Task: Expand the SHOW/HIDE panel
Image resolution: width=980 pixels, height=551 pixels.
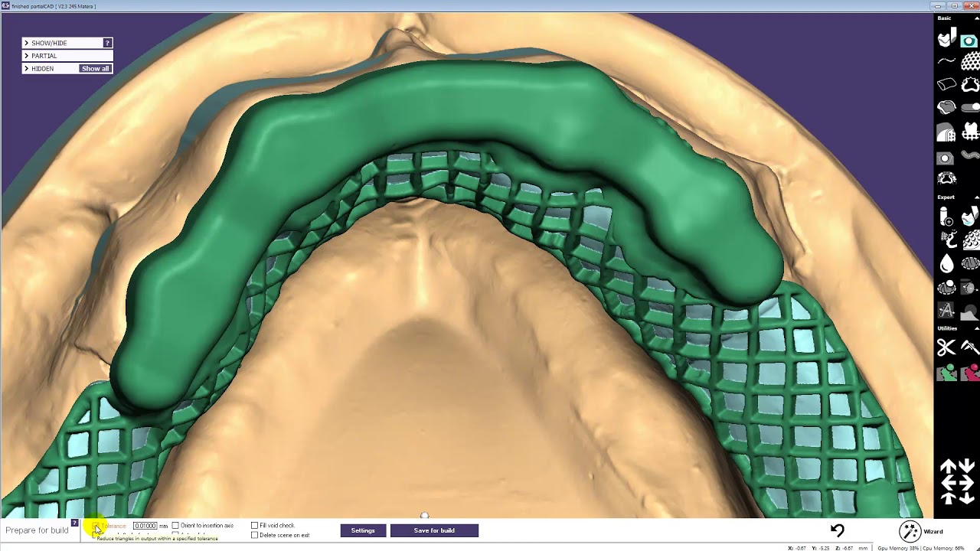Action: point(26,44)
